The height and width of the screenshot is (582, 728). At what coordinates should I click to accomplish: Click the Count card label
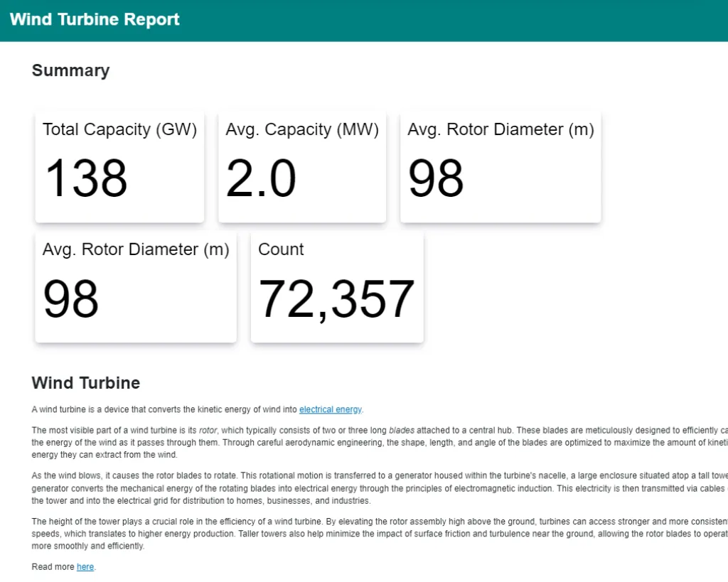pos(281,249)
